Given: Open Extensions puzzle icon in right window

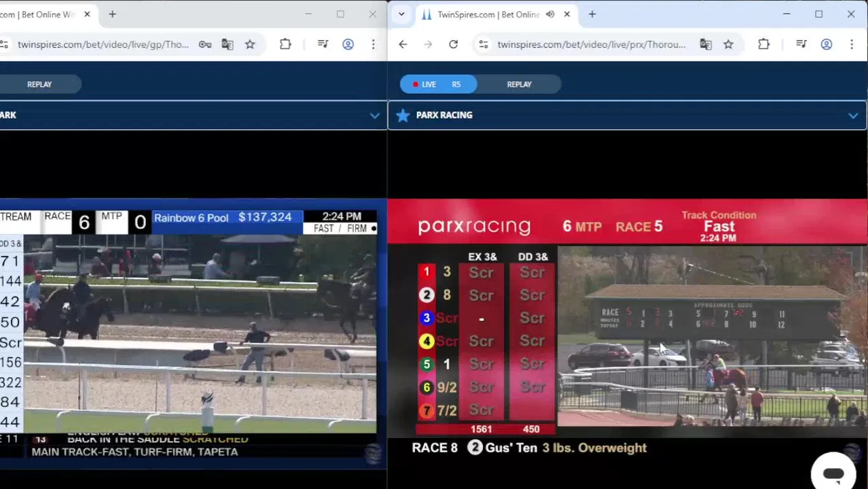Looking at the screenshot, I should 764,44.
